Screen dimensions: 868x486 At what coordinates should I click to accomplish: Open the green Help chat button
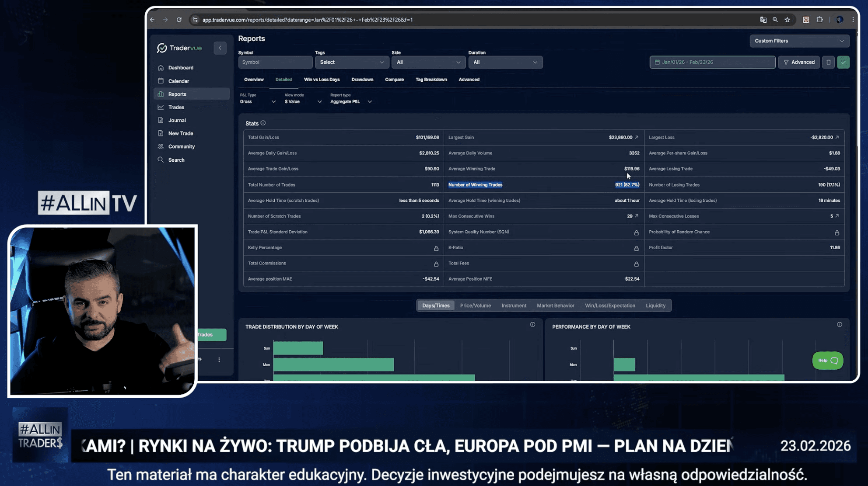827,361
